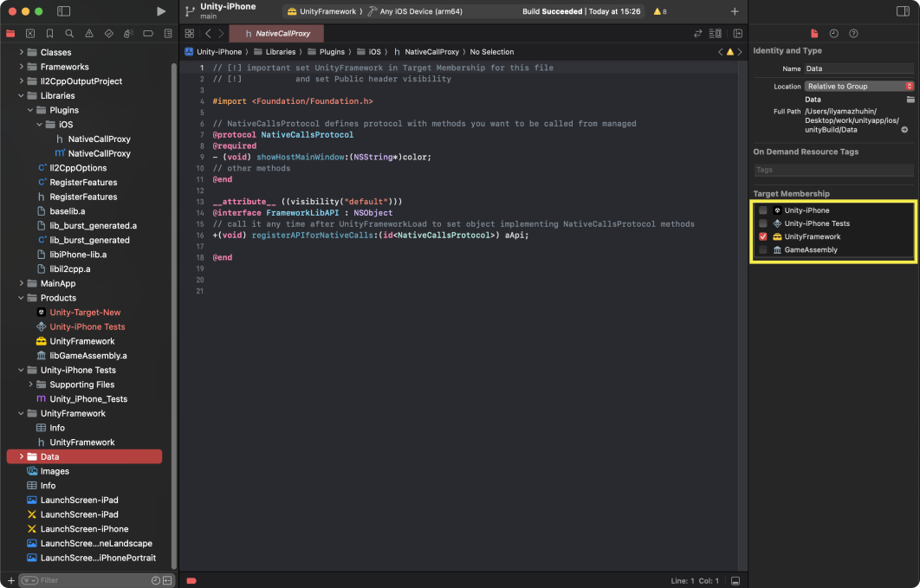Viewport: 920px width, 588px height.
Task: Open the Location Relative to Group dropdown
Action: 859,87
